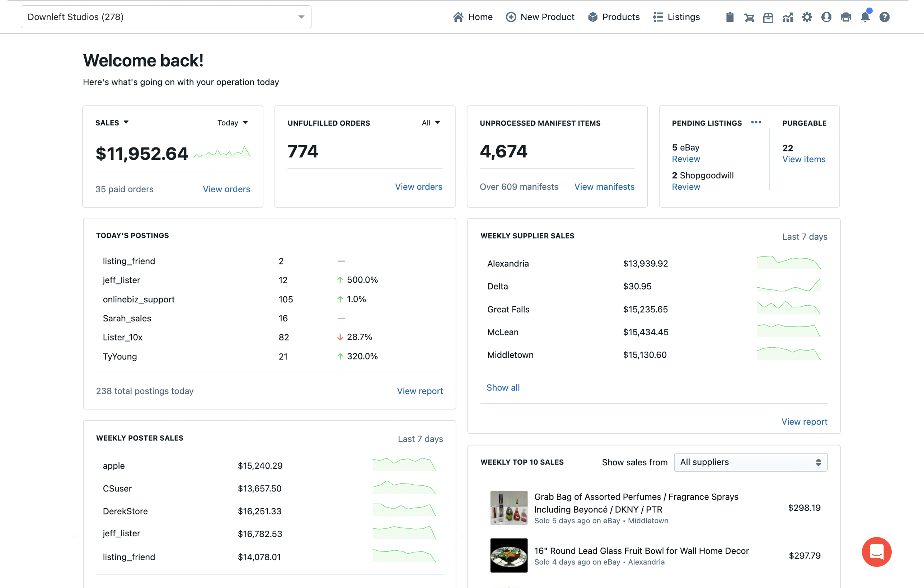Viewport: 924px width, 588px height.
Task: Click the storage box inventory icon
Action: coord(768,17)
